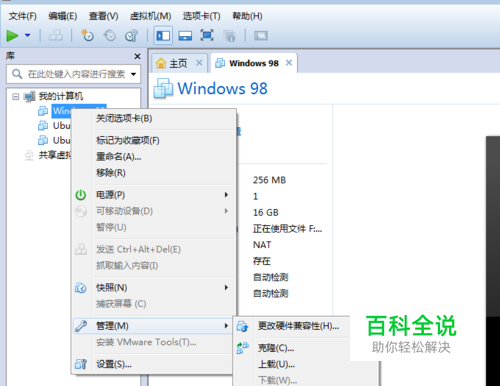The image size is (500, 386).
Task: Click the revert to snapshot toolbar icon
Action: tap(110, 35)
